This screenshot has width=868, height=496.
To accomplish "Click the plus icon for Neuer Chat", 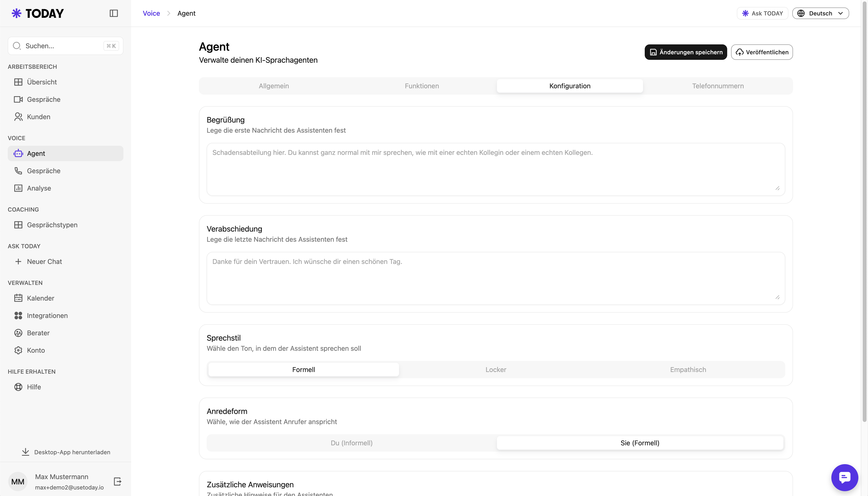I will (x=18, y=262).
